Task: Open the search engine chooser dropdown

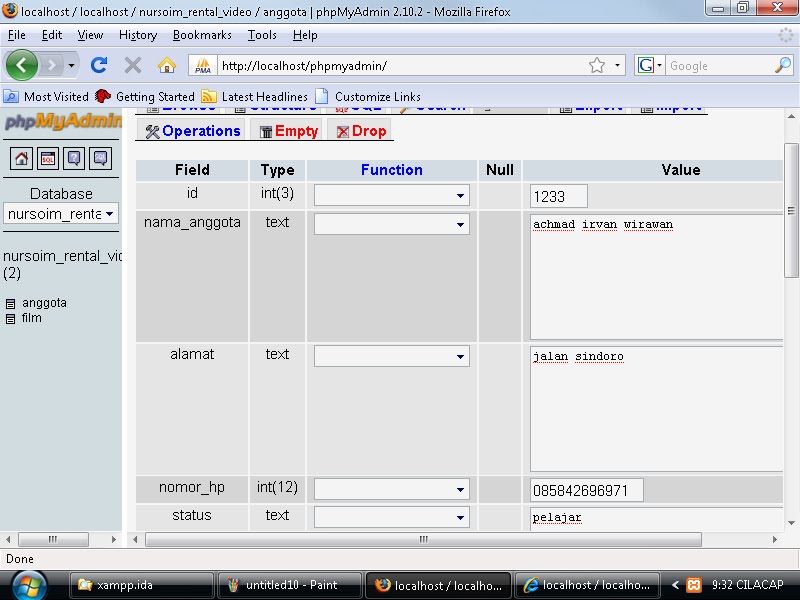Action: tap(659, 65)
